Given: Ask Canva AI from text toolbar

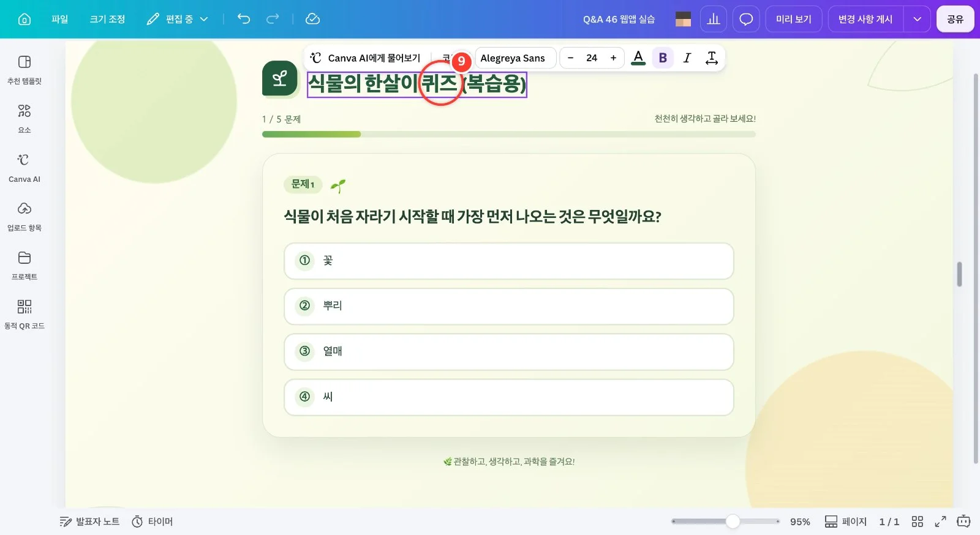Looking at the screenshot, I should tap(365, 58).
